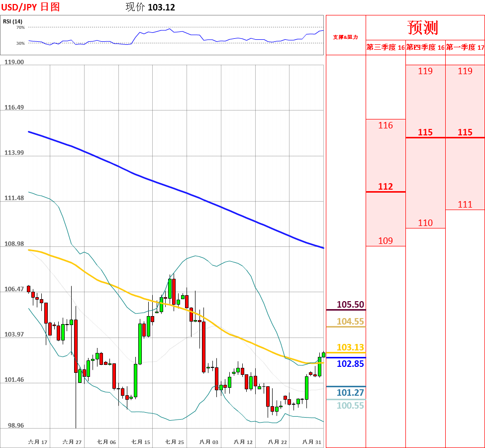Select the yellow 103.13 level label
Screen dimensions: 485x448
click(x=350, y=347)
